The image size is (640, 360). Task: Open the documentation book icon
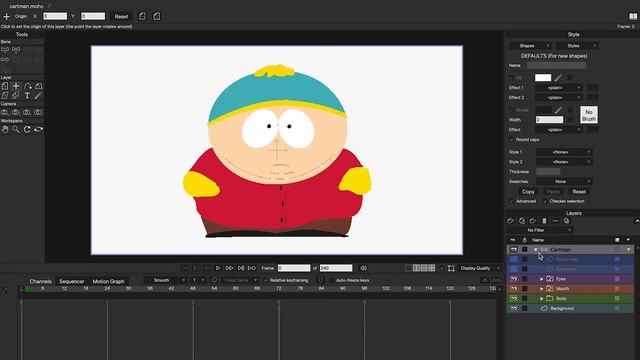click(633, 16)
